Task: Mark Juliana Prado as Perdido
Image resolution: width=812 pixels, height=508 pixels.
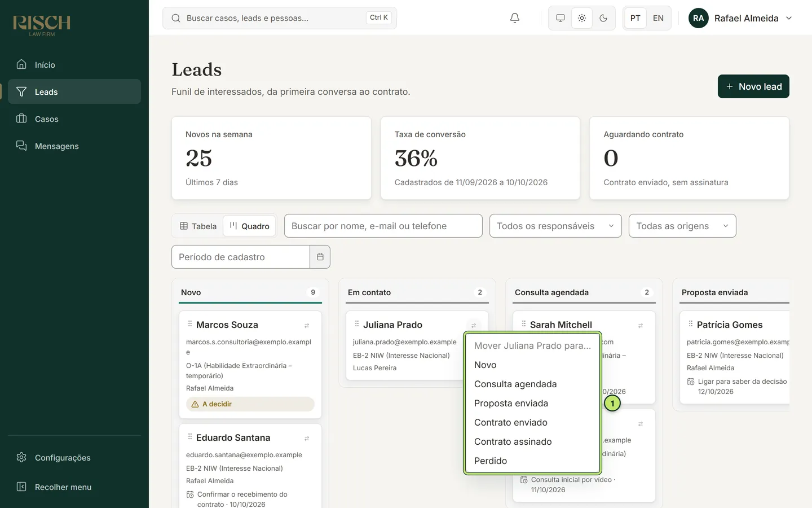Action: point(532,461)
